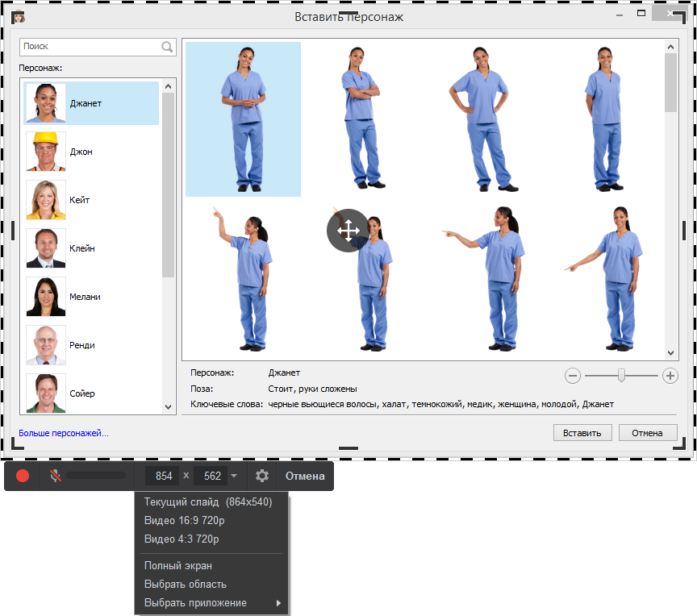This screenshot has height=616, width=697.
Task: Zoom out thumbnails with minus button
Action: [x=573, y=376]
